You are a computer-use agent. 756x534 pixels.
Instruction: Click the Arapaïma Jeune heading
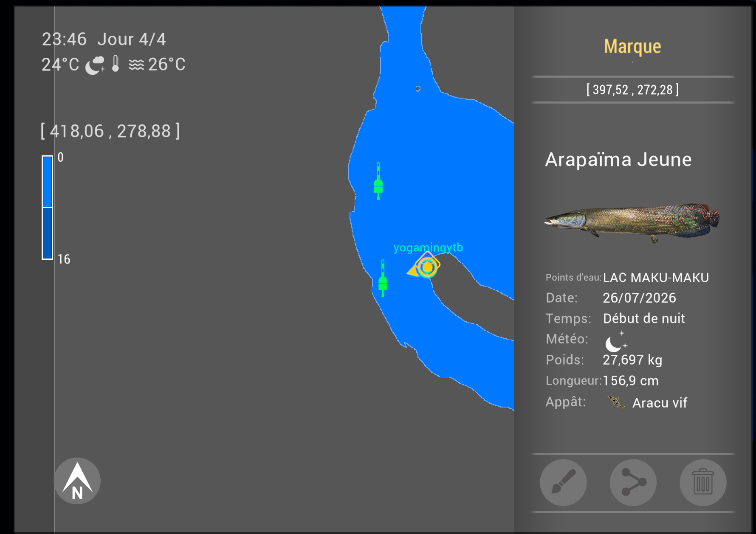coord(618,160)
